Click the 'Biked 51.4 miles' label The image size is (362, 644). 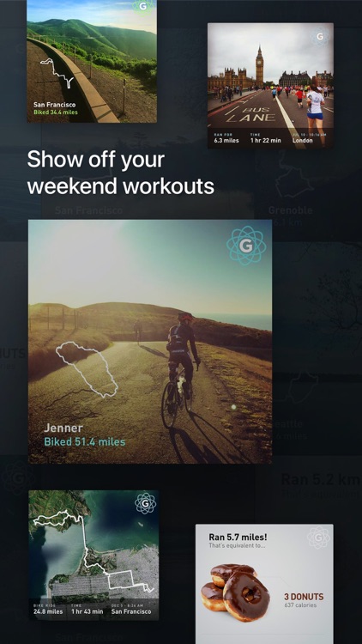coord(85,442)
